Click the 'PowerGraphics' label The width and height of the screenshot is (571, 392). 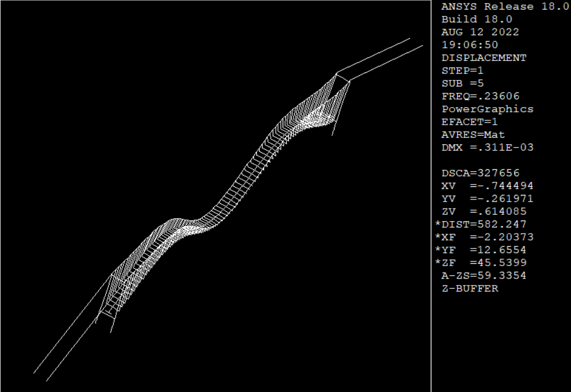tap(487, 109)
